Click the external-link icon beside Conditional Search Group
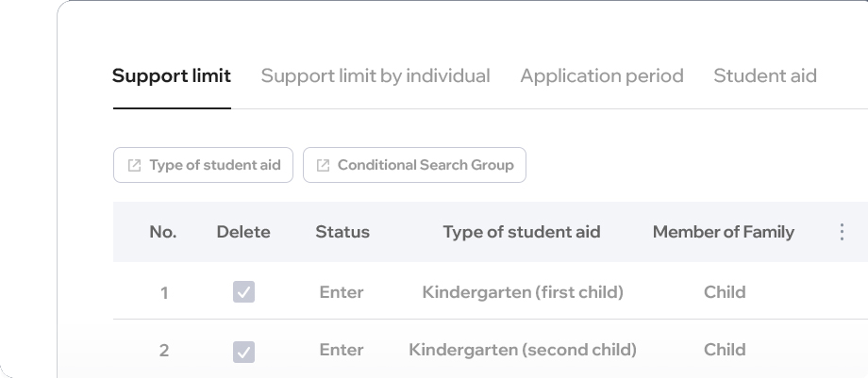The width and height of the screenshot is (868, 378). coord(324,166)
